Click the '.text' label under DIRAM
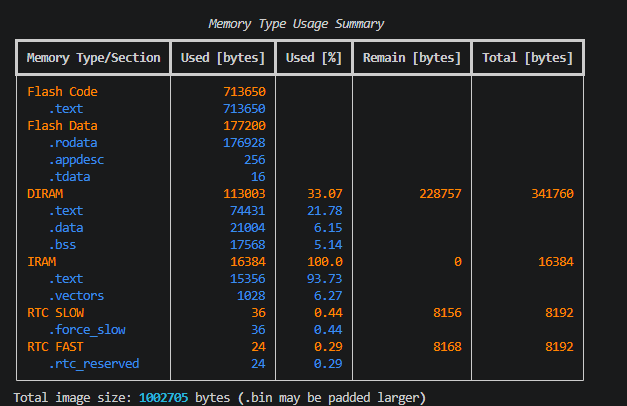The width and height of the screenshot is (627, 406). tap(66, 211)
